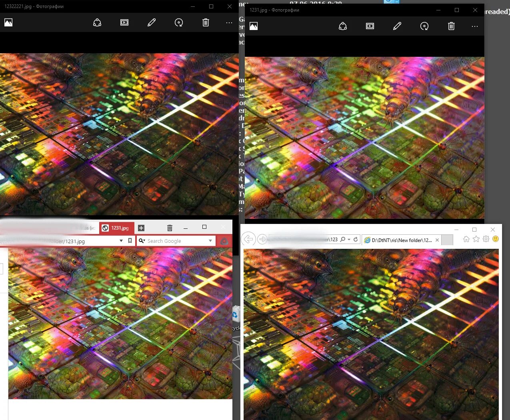Maximize the 1231.jpg Photos window
This screenshot has width=510, height=420.
point(457,10)
